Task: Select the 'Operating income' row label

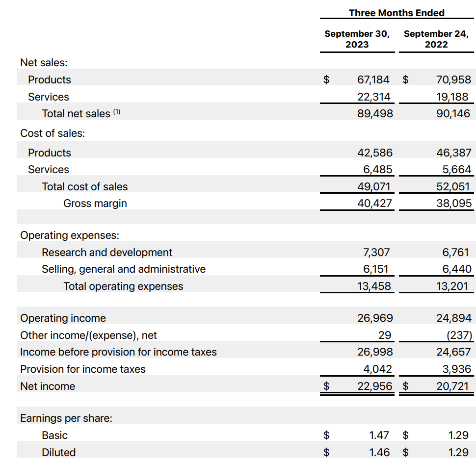Action: (63, 318)
